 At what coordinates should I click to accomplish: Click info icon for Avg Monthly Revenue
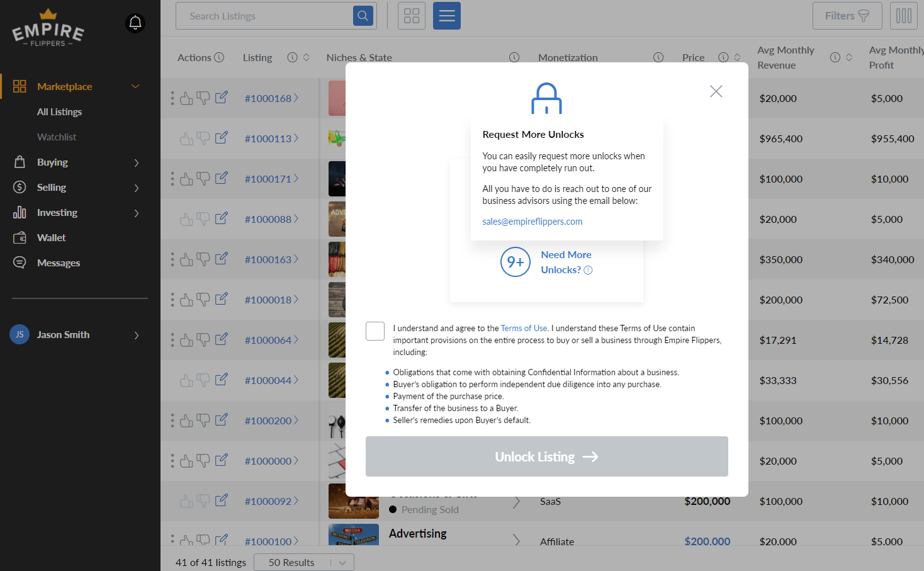[835, 57]
